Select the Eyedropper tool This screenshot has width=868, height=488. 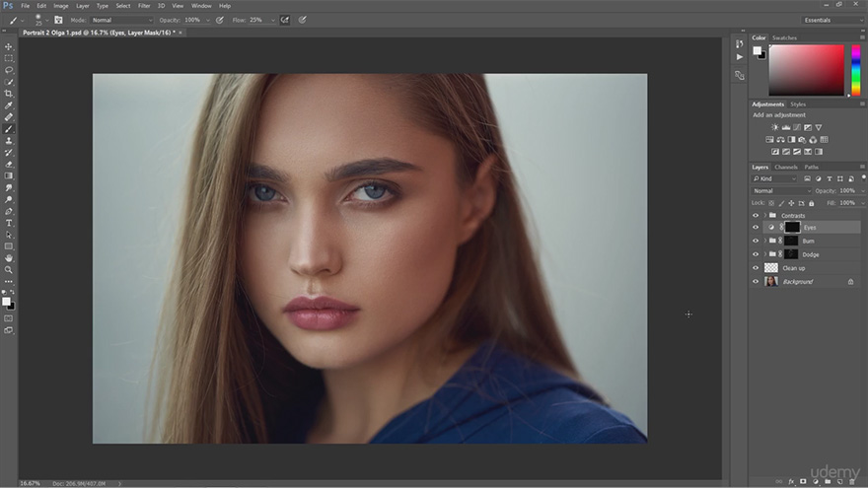coord(8,105)
